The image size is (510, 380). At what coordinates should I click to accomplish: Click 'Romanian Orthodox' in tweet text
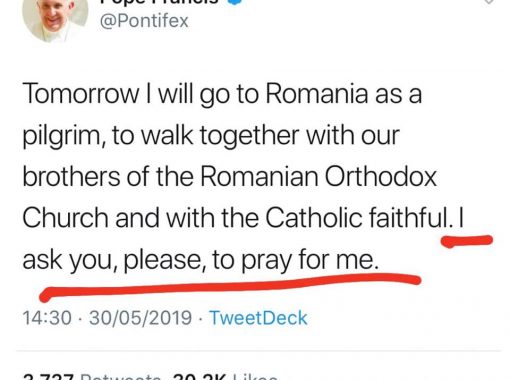click(x=318, y=176)
